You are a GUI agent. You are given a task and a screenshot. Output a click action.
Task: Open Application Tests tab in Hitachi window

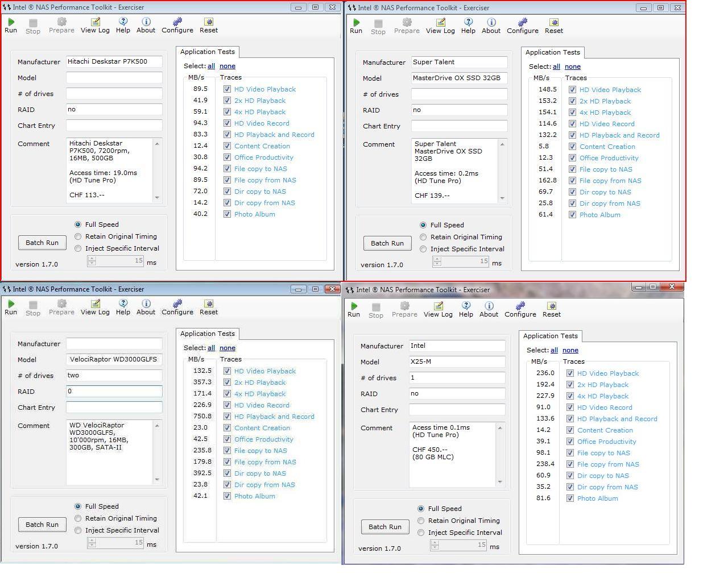tap(208, 52)
